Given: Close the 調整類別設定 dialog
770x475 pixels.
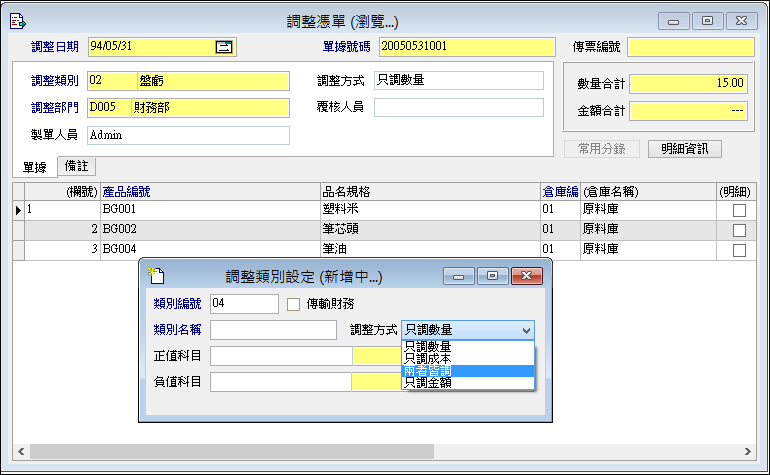Looking at the screenshot, I should coord(524,276).
